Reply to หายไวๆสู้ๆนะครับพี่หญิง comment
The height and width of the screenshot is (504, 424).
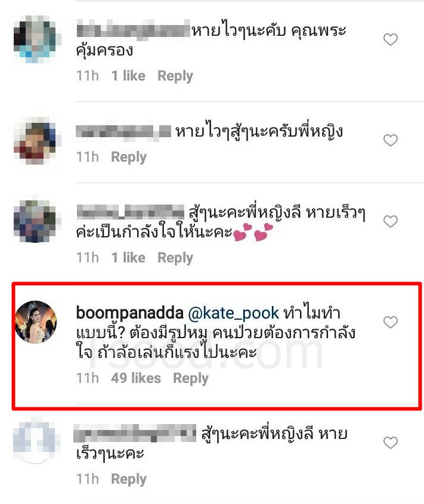point(129,157)
